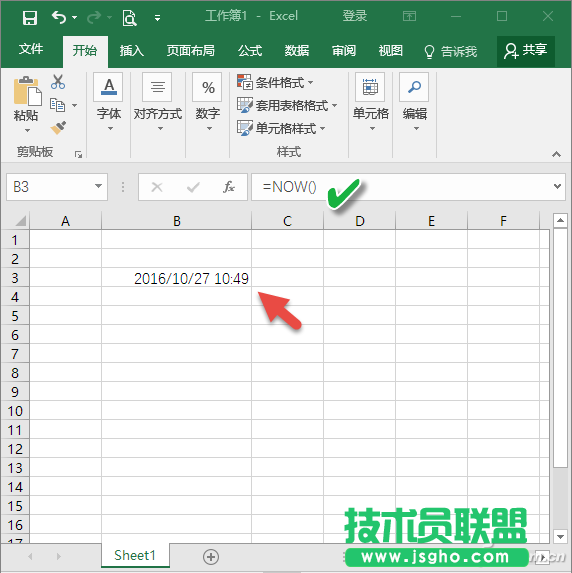Open the Name Box dropdown arrow
The width and height of the screenshot is (572, 573).
point(98,186)
